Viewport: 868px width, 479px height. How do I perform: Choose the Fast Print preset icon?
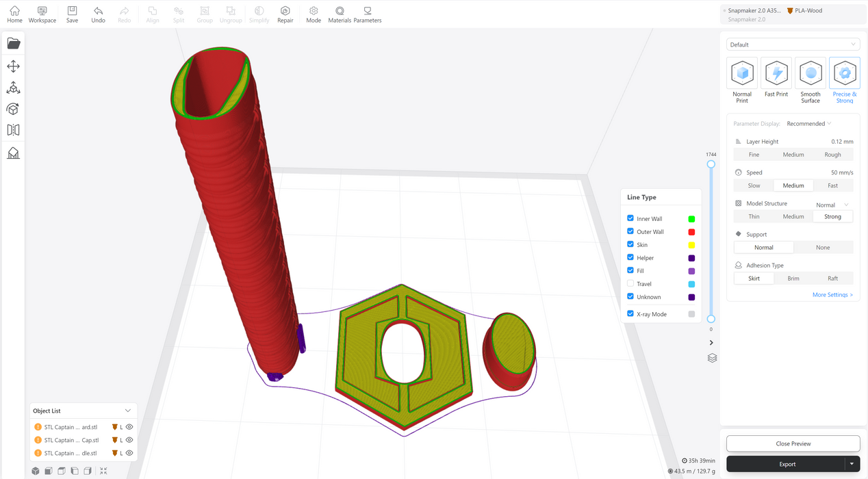click(x=776, y=73)
